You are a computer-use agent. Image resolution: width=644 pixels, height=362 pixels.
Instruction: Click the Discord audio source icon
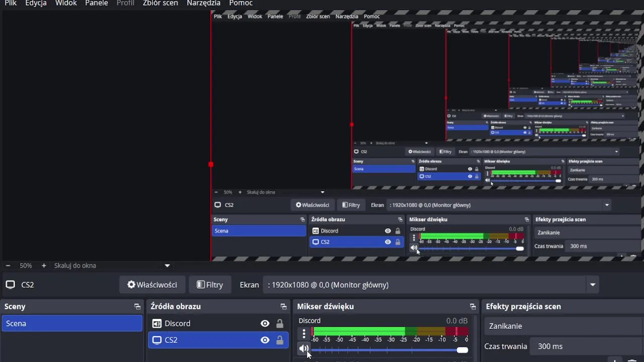click(157, 323)
